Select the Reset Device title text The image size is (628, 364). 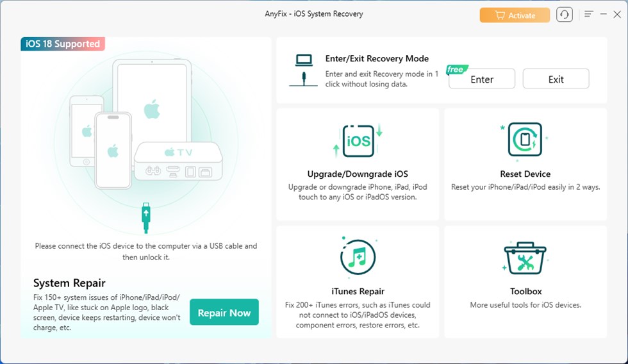(x=525, y=174)
